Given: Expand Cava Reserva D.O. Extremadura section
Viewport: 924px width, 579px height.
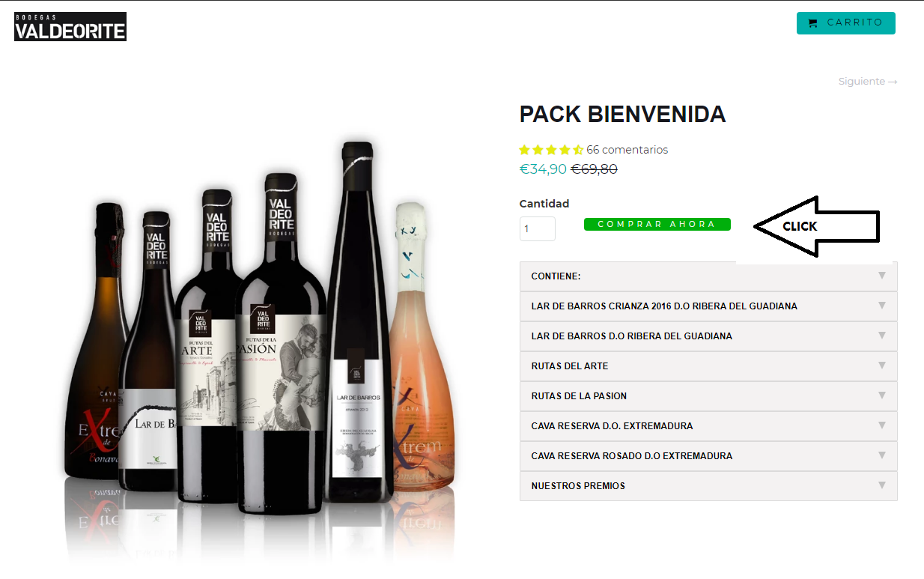Looking at the screenshot, I should pos(708,426).
